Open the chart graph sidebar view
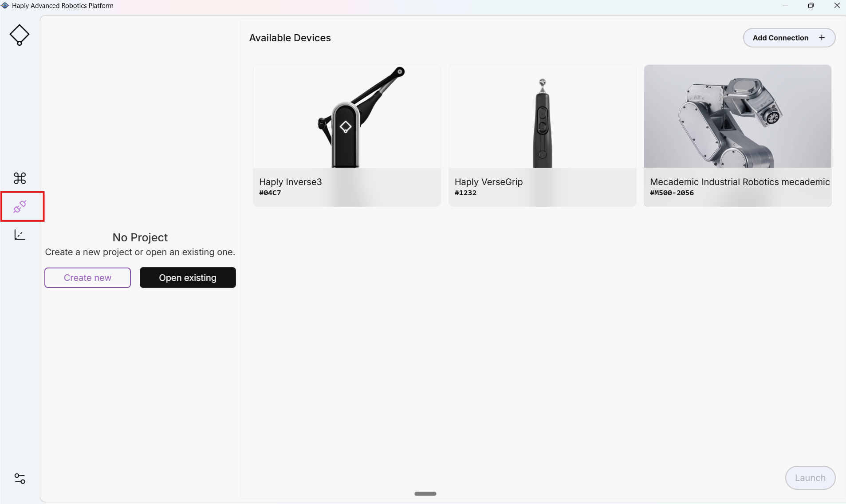 pos(20,235)
